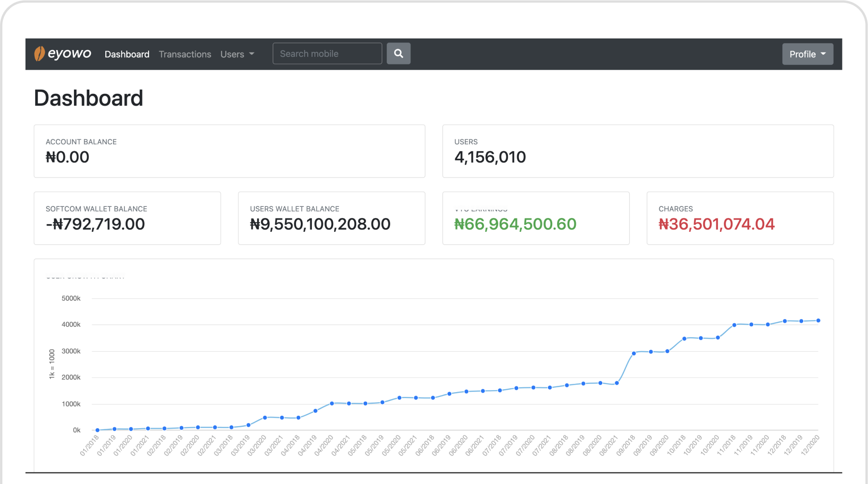Open the Dashboard nav item

[127, 54]
